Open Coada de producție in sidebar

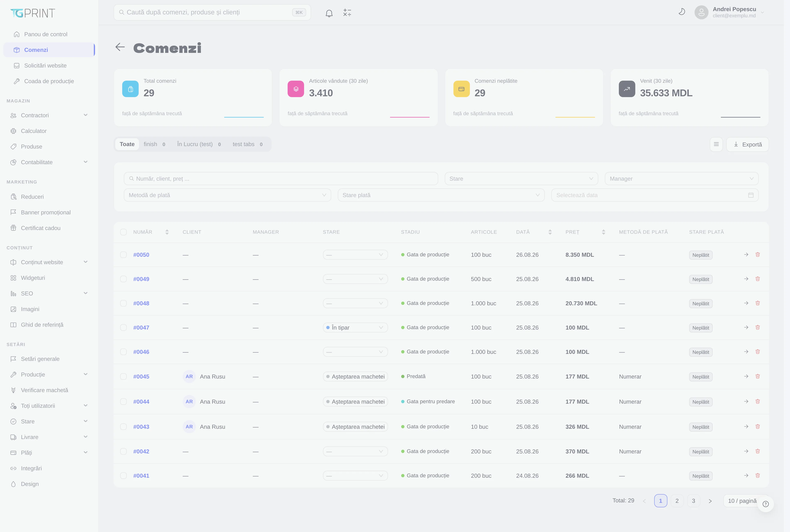pos(49,81)
